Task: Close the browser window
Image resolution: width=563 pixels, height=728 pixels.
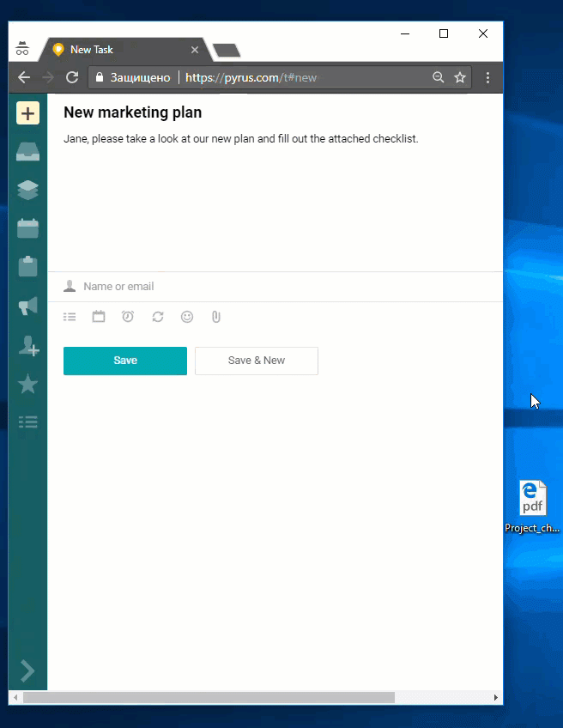Action: [x=483, y=33]
